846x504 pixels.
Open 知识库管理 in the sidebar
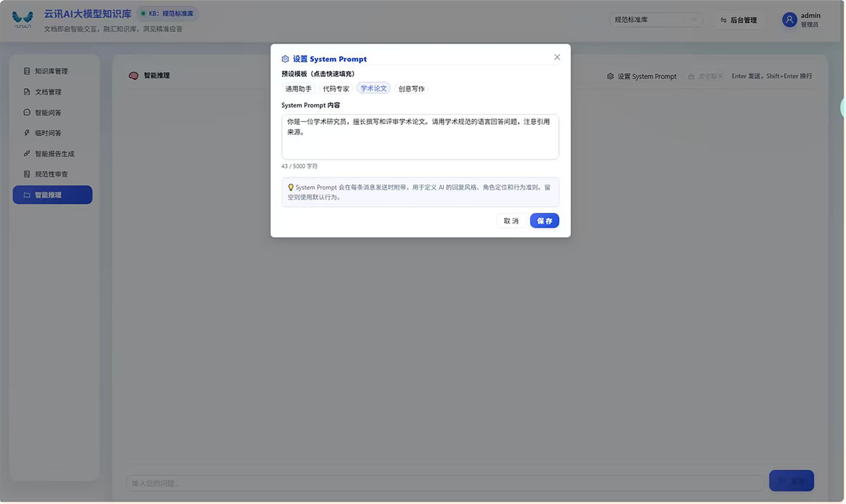[52, 71]
